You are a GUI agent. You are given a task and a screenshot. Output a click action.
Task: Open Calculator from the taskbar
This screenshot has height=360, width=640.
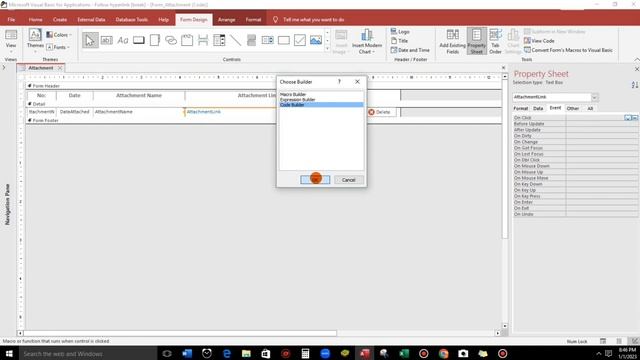click(305, 353)
